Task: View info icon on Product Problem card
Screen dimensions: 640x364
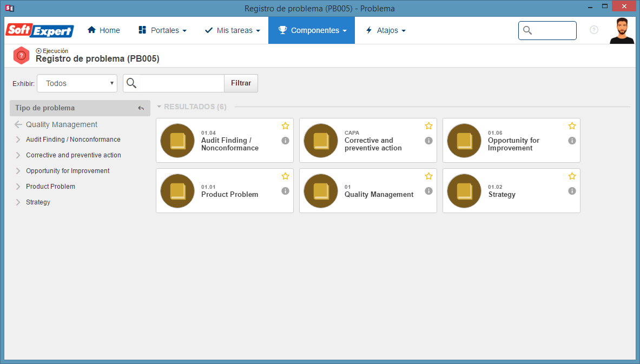Action: tap(285, 190)
